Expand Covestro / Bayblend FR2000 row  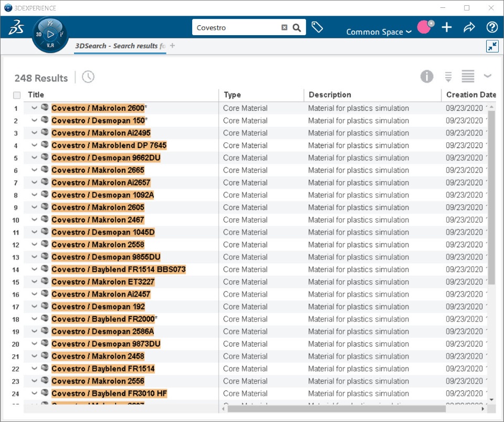click(x=35, y=319)
